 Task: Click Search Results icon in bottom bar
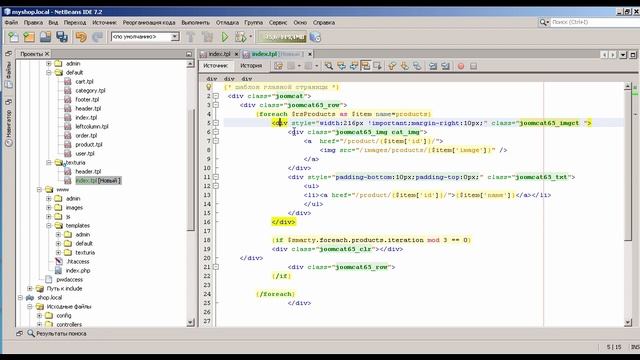[x=31, y=333]
